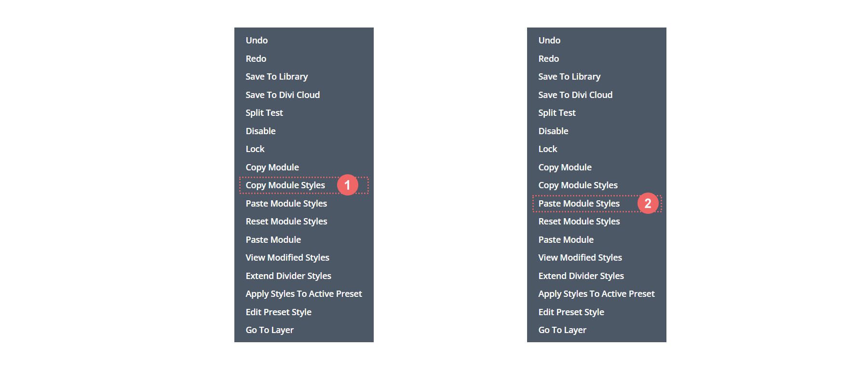Viewport: 868px width, 376px height.
Task: Choose Save To Divi Cloud on the right
Action: click(575, 95)
